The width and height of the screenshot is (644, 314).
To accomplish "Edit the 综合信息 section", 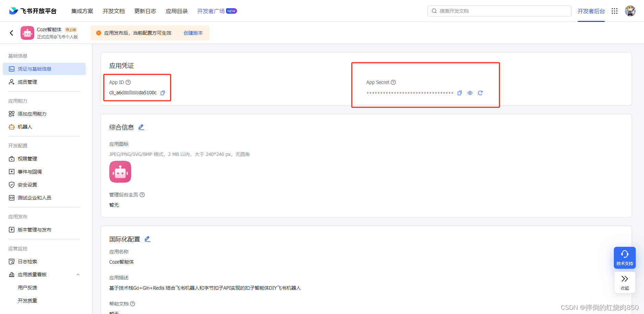I will [x=141, y=127].
